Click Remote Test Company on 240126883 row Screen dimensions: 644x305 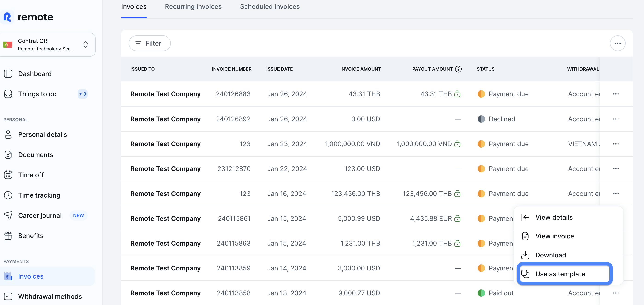[165, 94]
